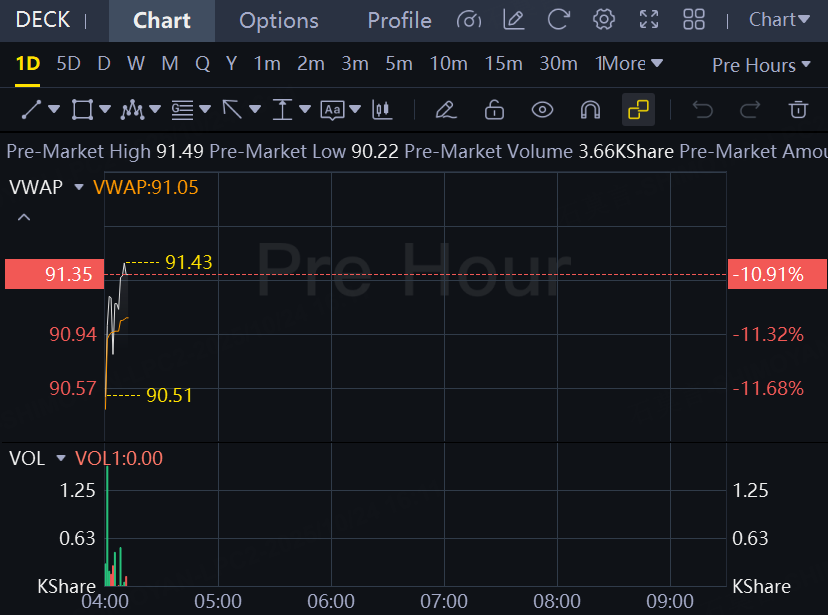
Task: Expand wave pattern tool options
Action: (x=155, y=109)
